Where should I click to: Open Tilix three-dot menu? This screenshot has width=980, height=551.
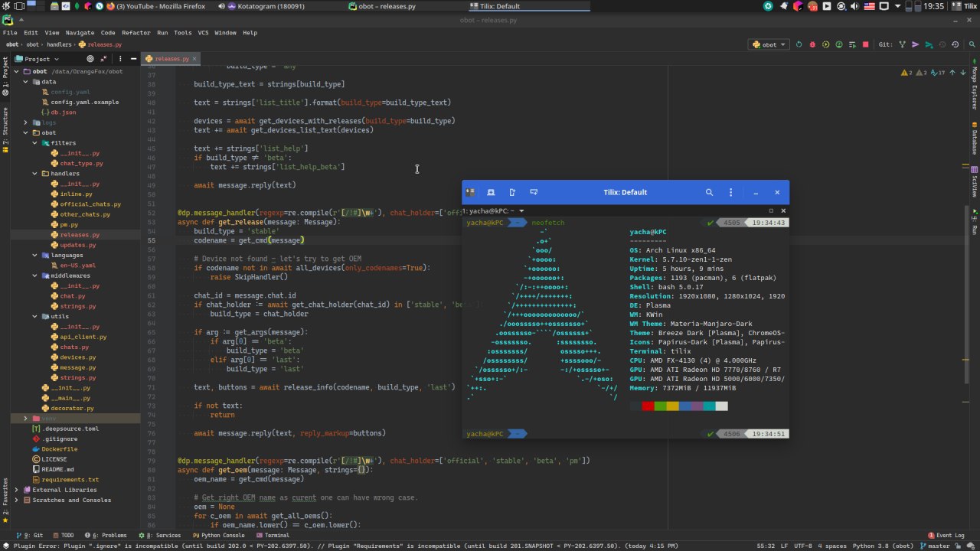731,192
